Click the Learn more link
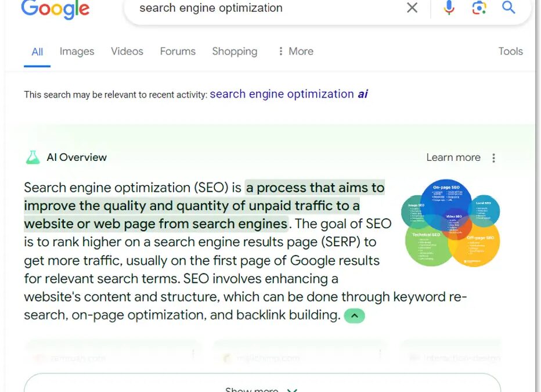The image size is (541, 392). point(453,157)
